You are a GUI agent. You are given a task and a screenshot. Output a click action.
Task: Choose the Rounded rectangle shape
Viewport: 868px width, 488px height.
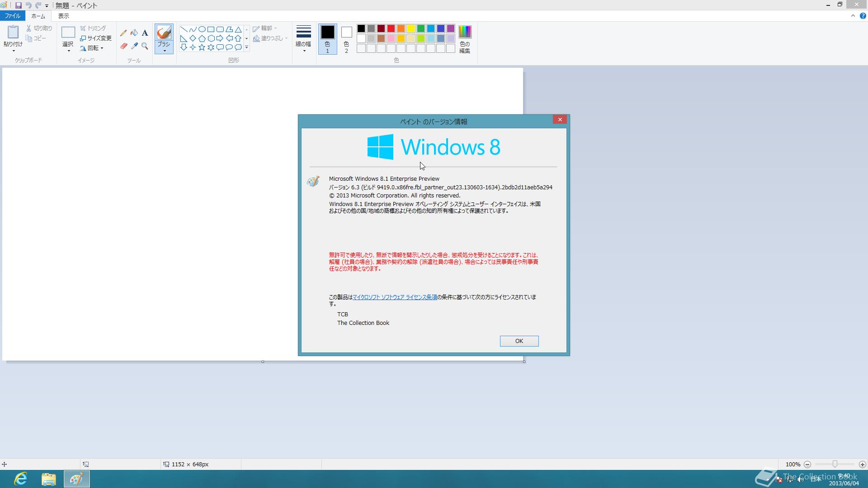[x=220, y=29]
